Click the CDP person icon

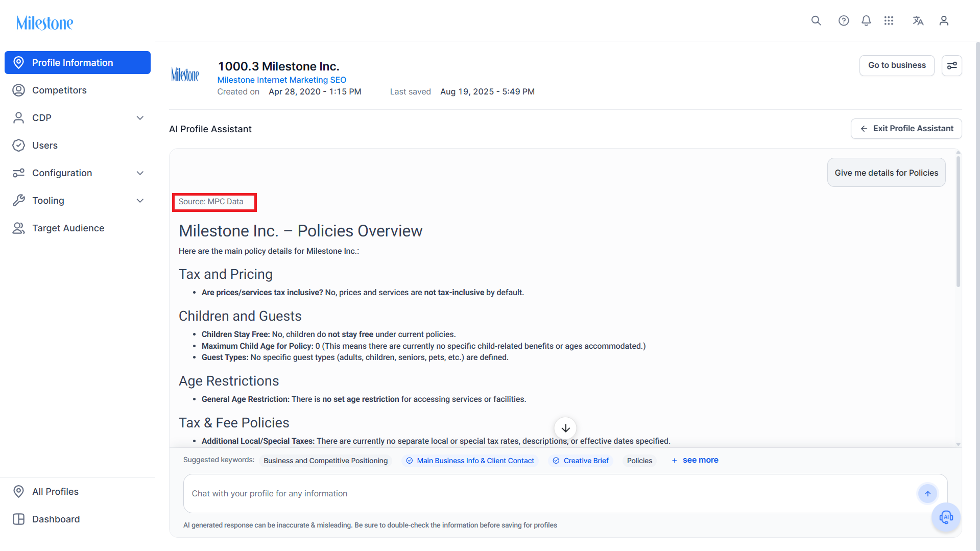point(18,118)
